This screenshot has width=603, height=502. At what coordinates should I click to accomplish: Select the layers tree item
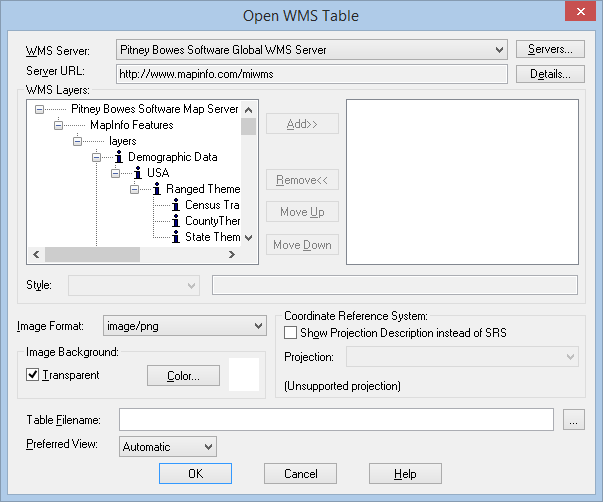coord(123,141)
